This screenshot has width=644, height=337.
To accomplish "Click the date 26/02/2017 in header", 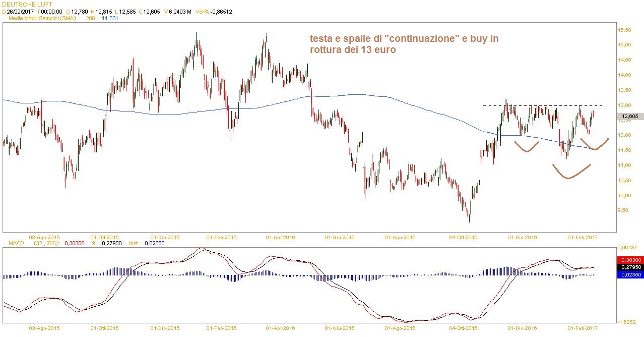I will [20, 11].
